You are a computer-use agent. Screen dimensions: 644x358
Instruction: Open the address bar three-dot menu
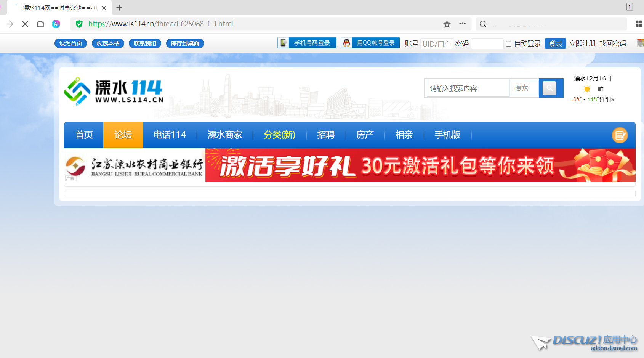(x=462, y=24)
